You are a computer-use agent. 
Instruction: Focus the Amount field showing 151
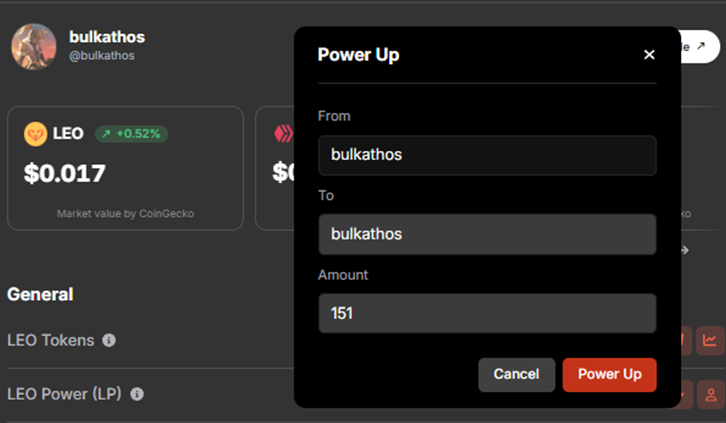pos(487,313)
